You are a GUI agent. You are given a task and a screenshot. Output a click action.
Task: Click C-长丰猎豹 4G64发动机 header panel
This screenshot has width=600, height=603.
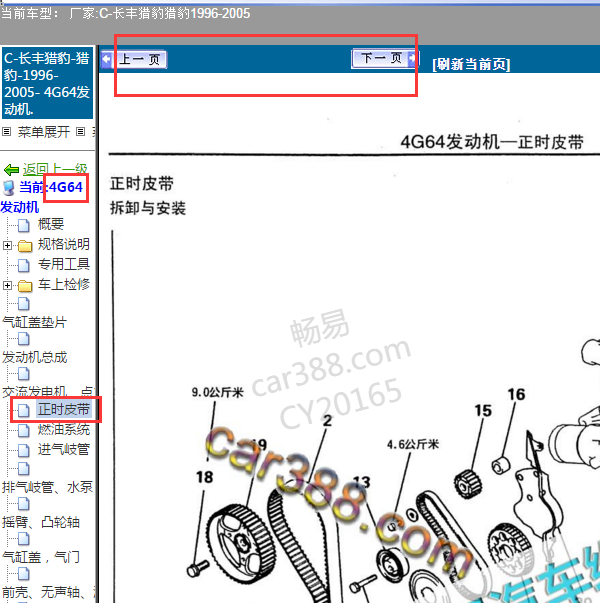47,83
